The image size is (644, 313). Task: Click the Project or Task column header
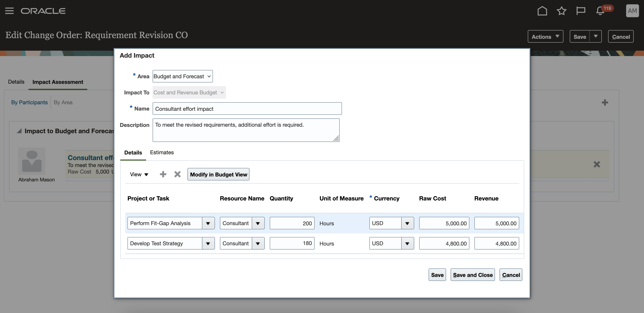click(148, 198)
